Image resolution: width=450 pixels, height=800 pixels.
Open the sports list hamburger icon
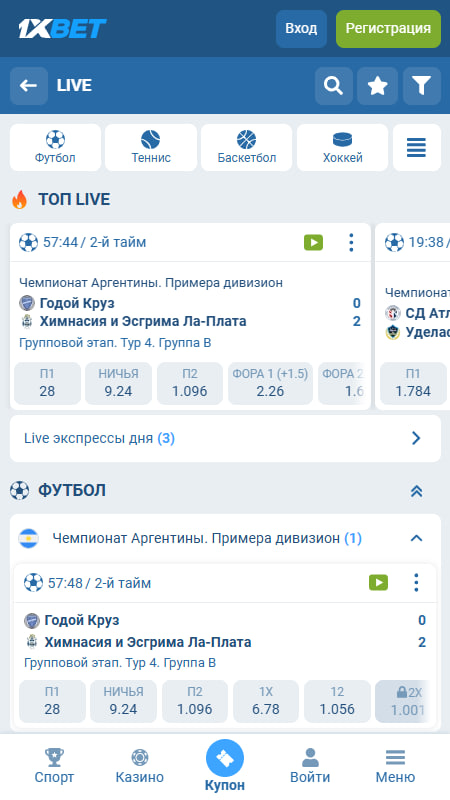(x=416, y=147)
